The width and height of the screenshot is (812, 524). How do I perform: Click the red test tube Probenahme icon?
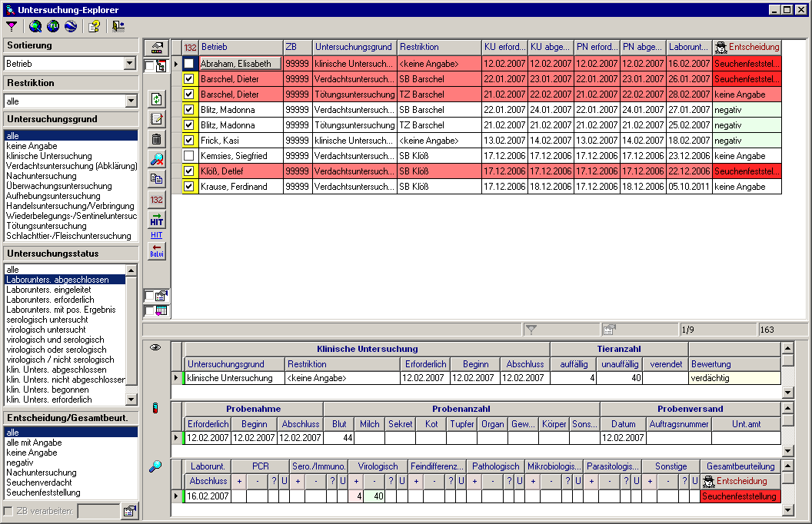pyautogui.click(x=155, y=408)
